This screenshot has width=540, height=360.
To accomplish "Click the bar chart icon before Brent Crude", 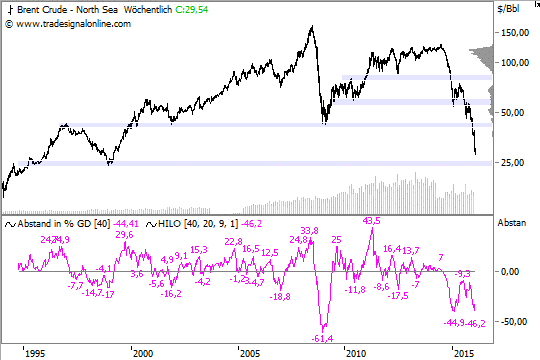I will [x=11, y=10].
